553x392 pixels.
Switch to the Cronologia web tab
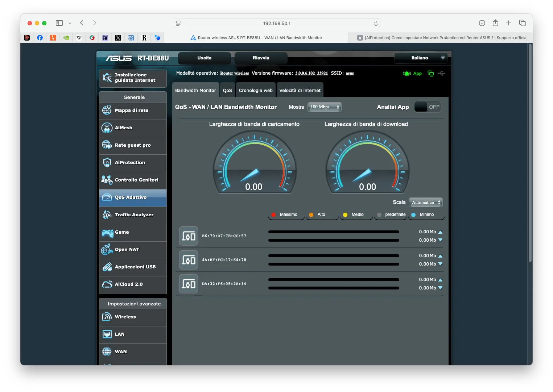click(x=256, y=91)
